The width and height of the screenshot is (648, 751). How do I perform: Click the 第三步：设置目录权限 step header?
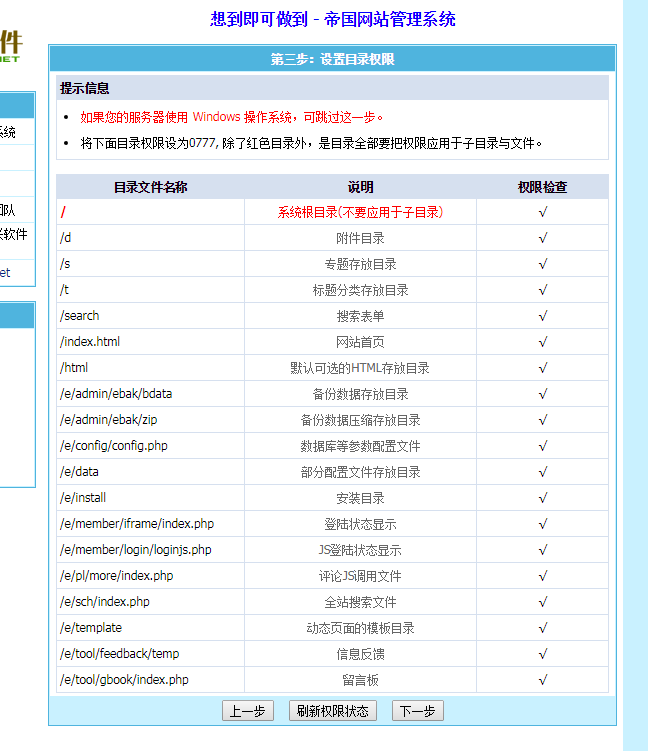click(332, 59)
